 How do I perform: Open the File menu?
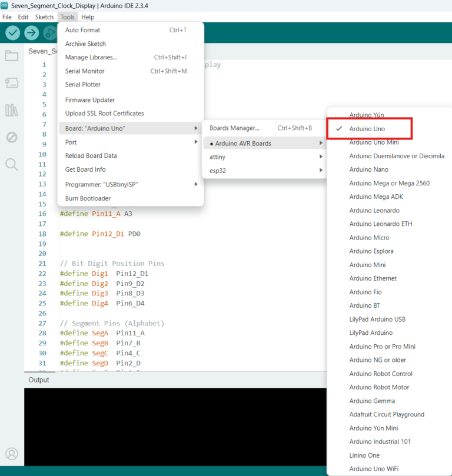click(x=6, y=17)
